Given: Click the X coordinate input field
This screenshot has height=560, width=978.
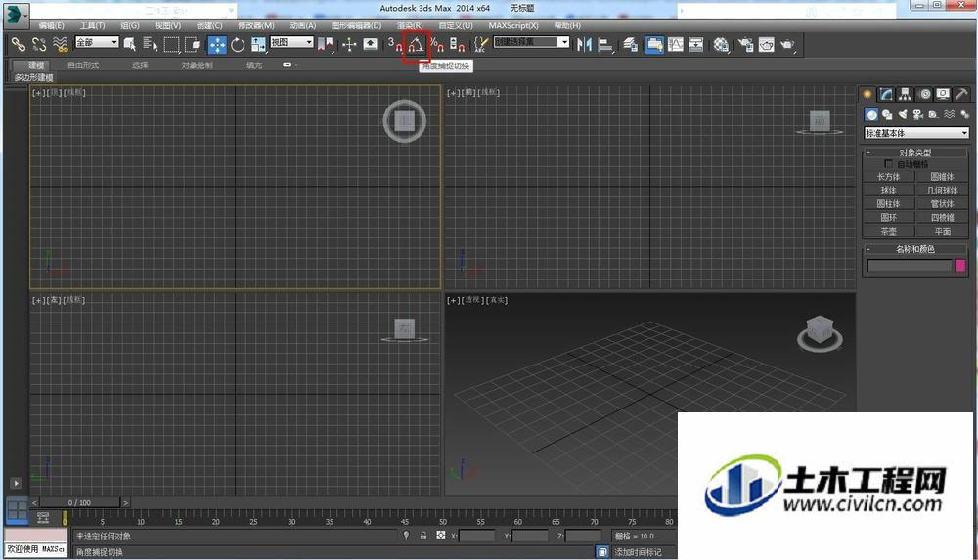Looking at the screenshot, I should [x=477, y=536].
